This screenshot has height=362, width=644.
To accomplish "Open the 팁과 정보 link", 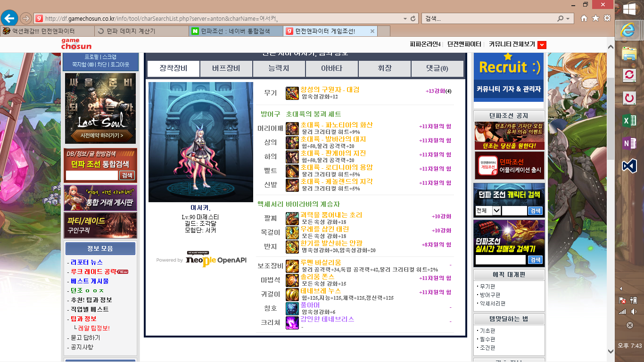I will point(83,319).
